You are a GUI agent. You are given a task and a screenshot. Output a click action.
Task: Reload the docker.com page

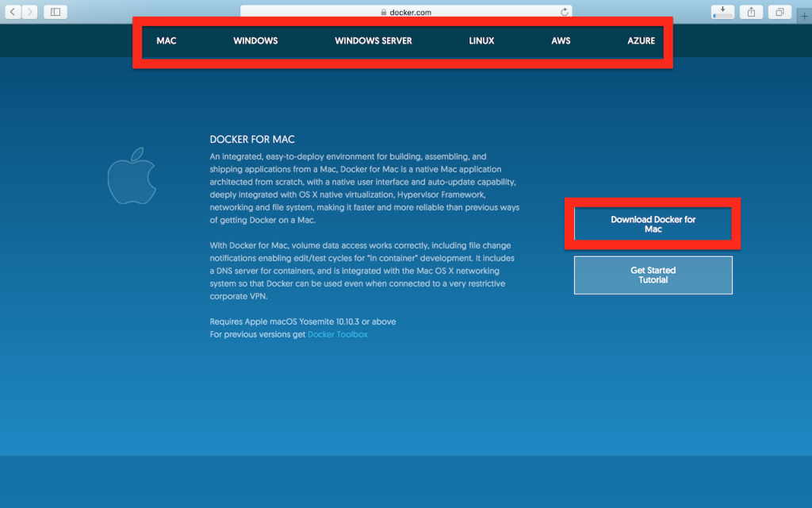click(564, 12)
